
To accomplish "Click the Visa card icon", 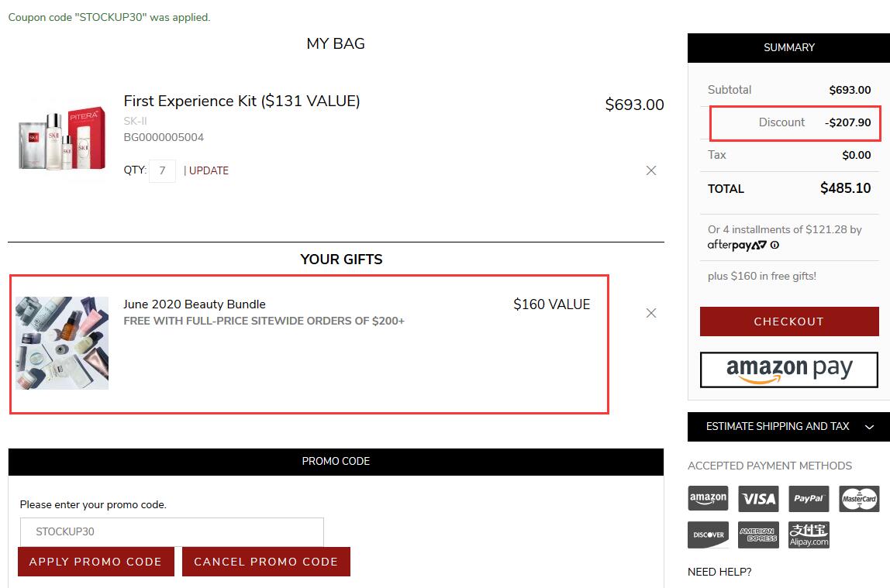I will 758,498.
